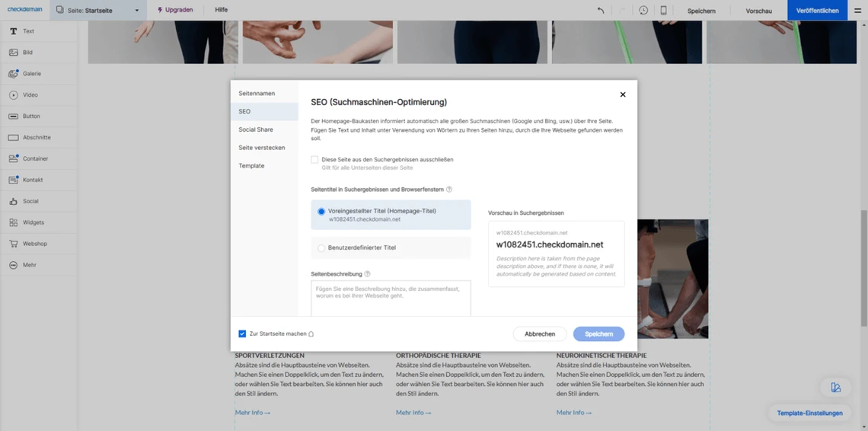Open the version history clock icon
Screen dimensions: 868x431
tap(643, 11)
